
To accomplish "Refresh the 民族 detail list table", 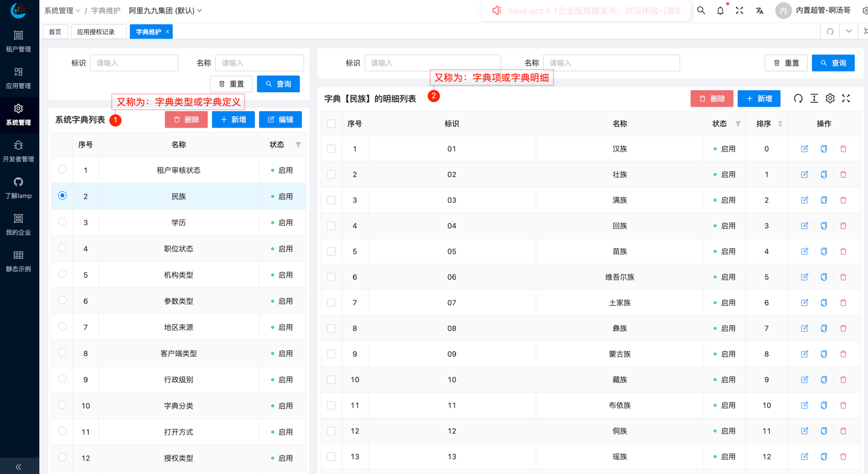I will point(798,98).
